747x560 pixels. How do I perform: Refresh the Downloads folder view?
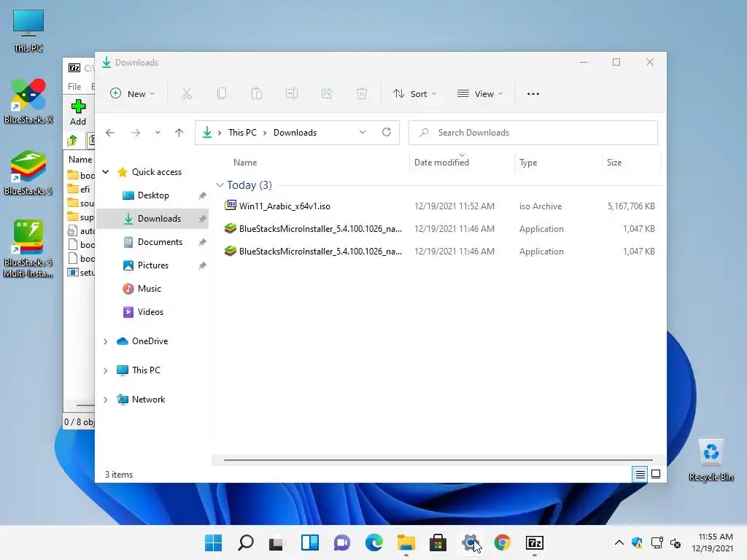click(x=387, y=133)
